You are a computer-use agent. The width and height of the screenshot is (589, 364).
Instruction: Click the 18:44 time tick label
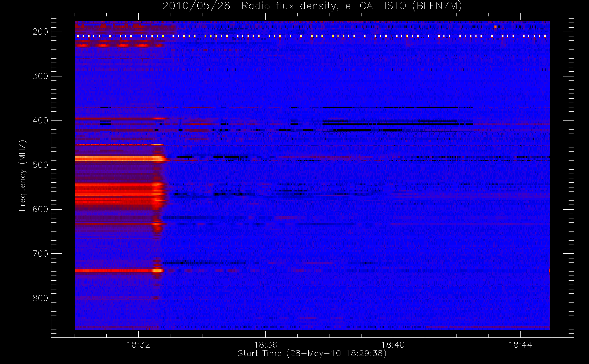tap(520, 345)
